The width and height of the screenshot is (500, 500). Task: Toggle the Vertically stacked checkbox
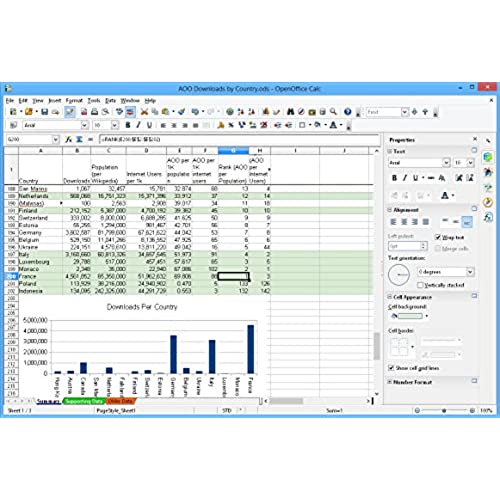420,285
